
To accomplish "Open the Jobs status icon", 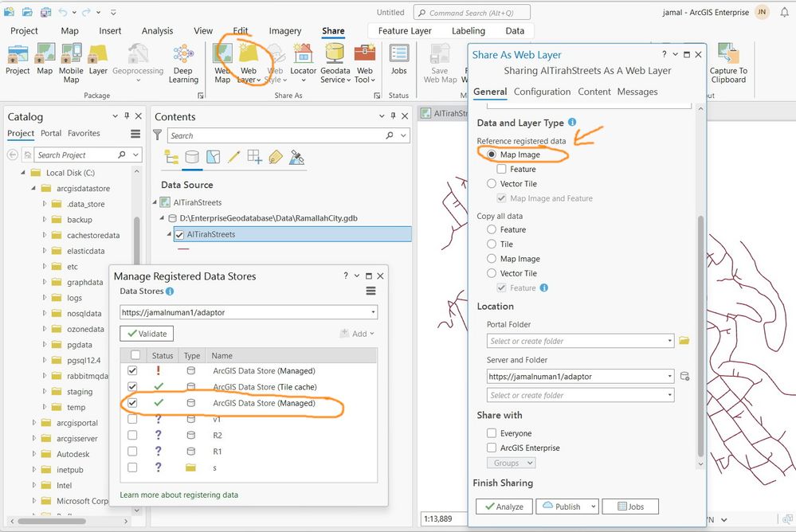I will 399,53.
